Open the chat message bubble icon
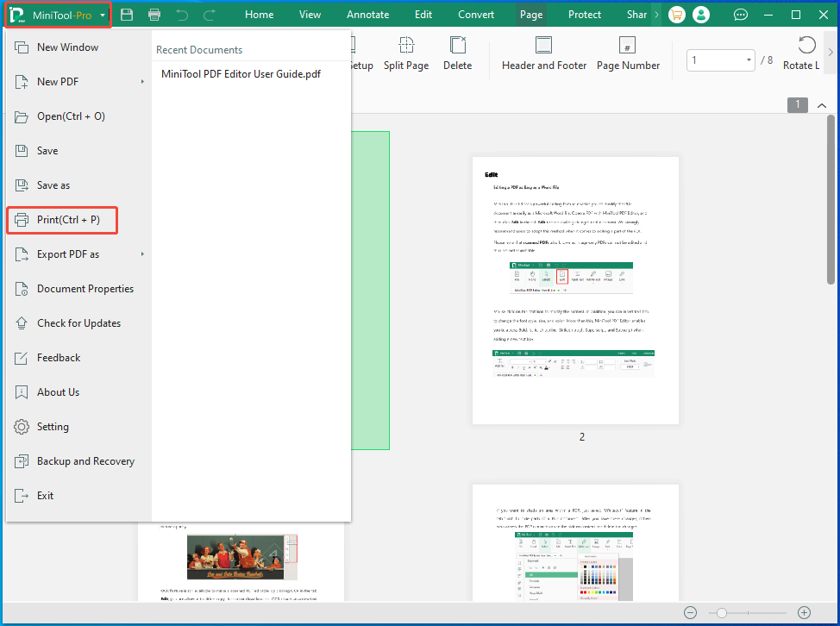This screenshot has height=626, width=840. point(740,15)
